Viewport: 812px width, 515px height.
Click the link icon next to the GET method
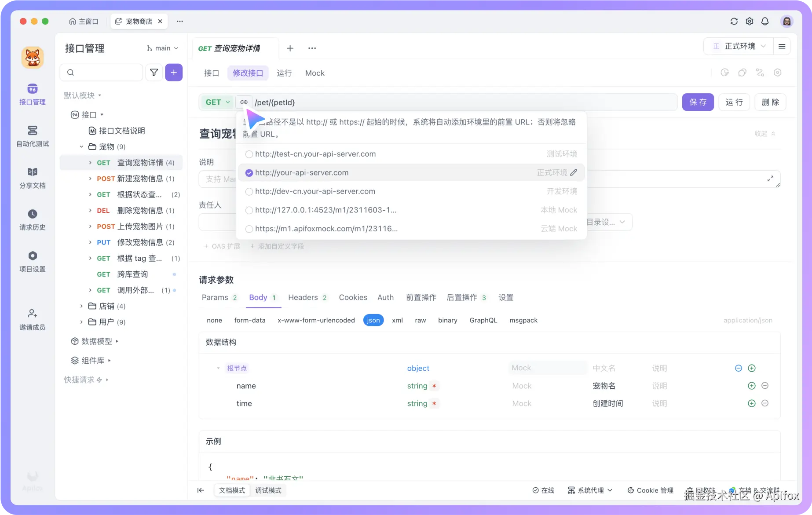click(244, 102)
